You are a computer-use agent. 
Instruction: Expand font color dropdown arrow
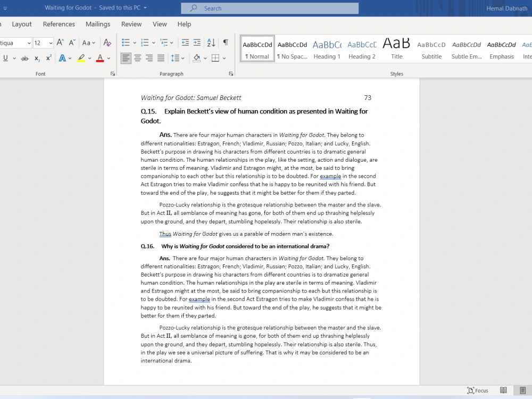109,59
